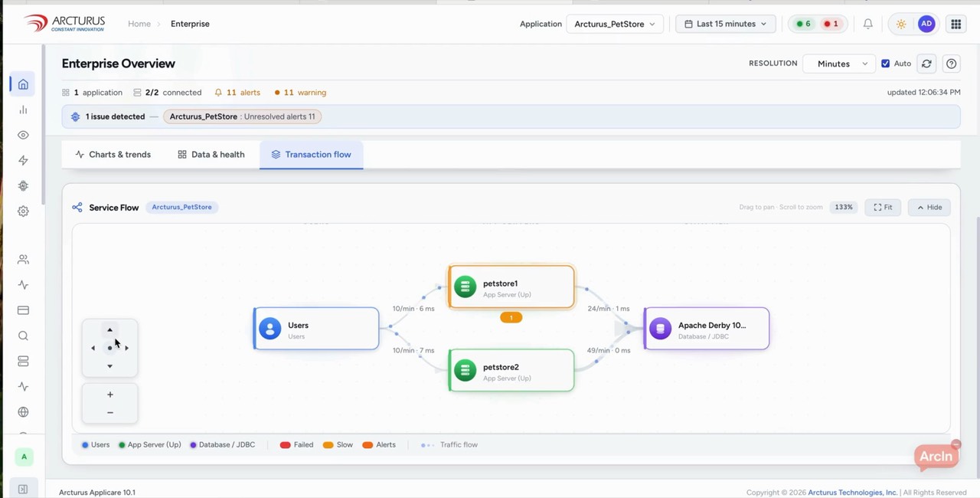Screen dimensions: 980x498
Task: Open the globe sidebar icon
Action: (x=23, y=411)
